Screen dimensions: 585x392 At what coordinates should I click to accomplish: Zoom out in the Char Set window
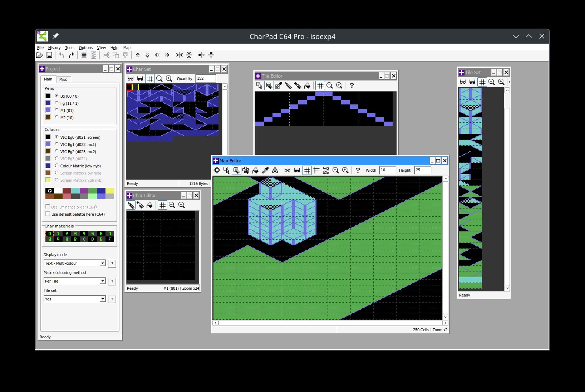tap(159, 79)
